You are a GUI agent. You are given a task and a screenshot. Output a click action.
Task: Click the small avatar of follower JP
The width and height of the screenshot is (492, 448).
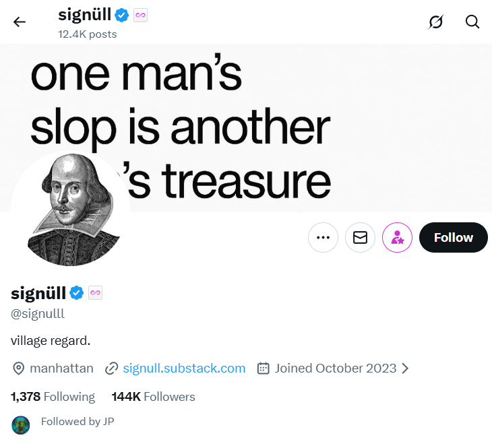[21, 424]
